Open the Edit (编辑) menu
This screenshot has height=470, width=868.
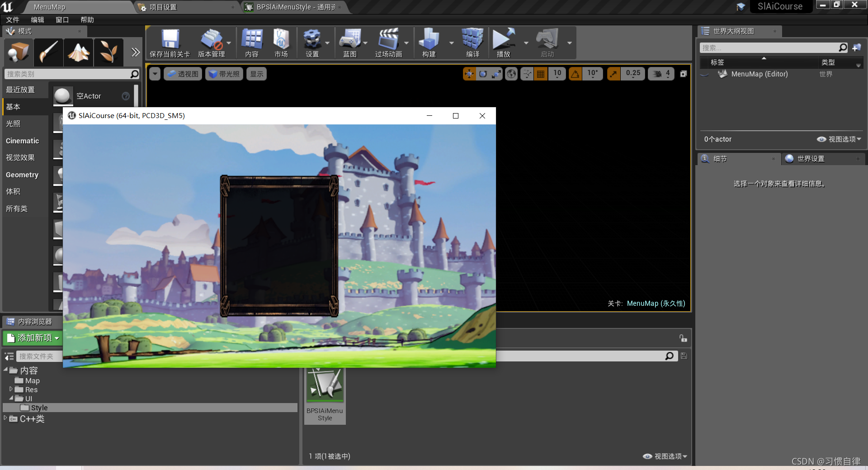[38, 20]
